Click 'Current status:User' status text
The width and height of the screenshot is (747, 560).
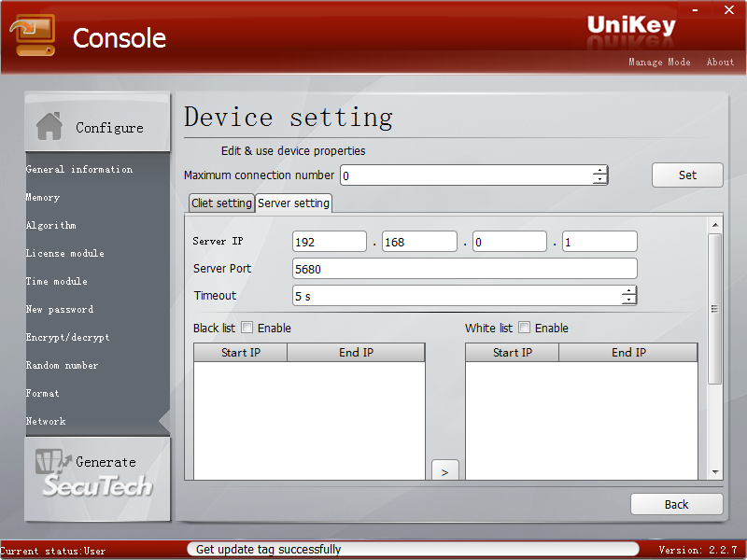53,551
